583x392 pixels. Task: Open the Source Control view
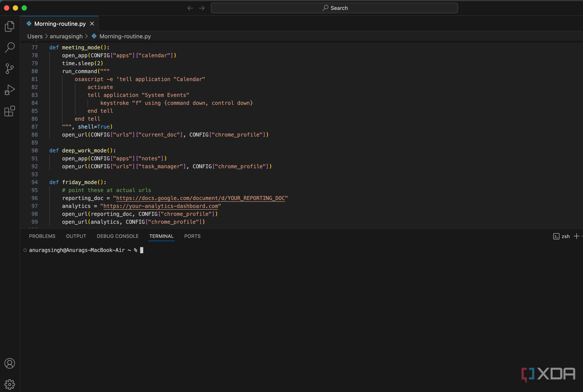[9, 68]
